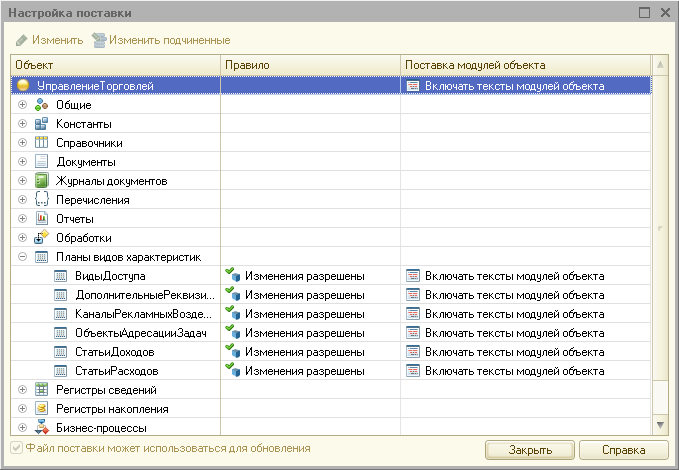Click the Поставка модулей объекта column header
This screenshot has height=470, width=679.
[526, 65]
